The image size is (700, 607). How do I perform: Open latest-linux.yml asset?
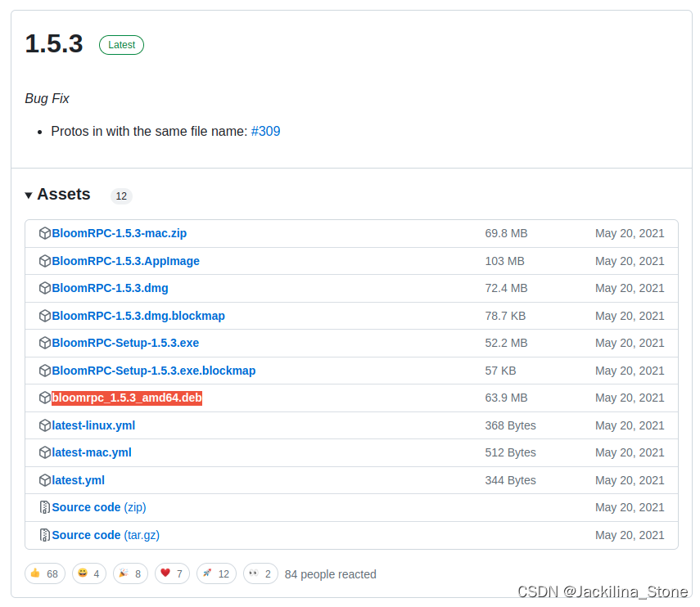pos(93,425)
